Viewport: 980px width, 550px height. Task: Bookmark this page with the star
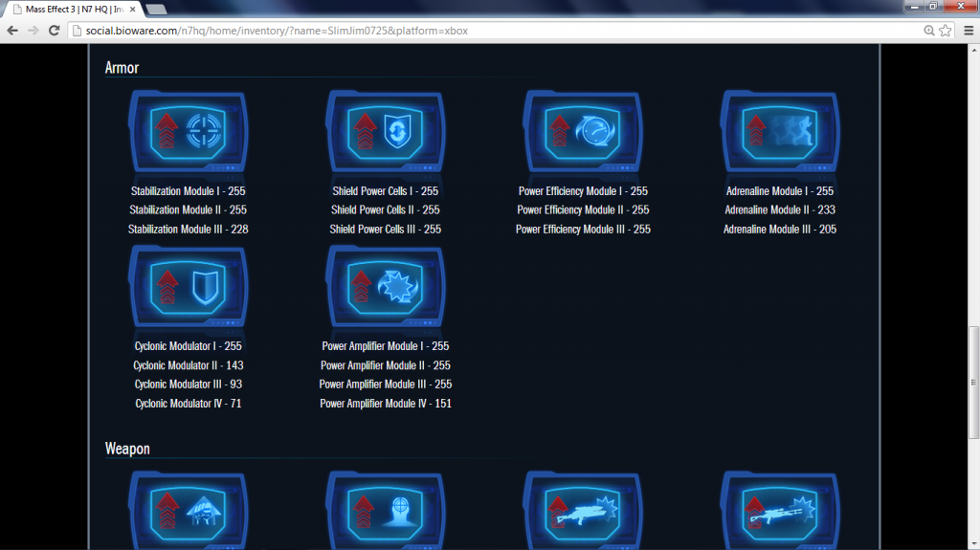[946, 31]
